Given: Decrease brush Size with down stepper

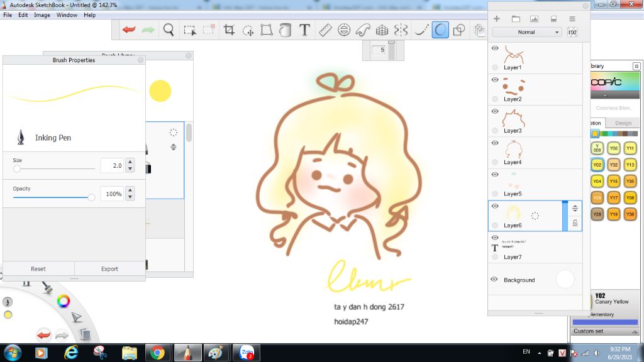Looking at the screenshot, I should [x=130, y=168].
